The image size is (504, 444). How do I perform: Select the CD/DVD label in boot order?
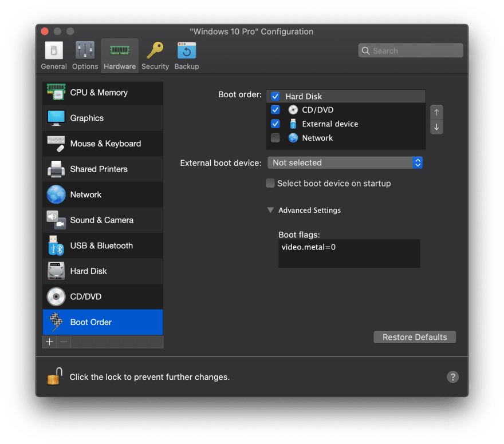tap(317, 110)
